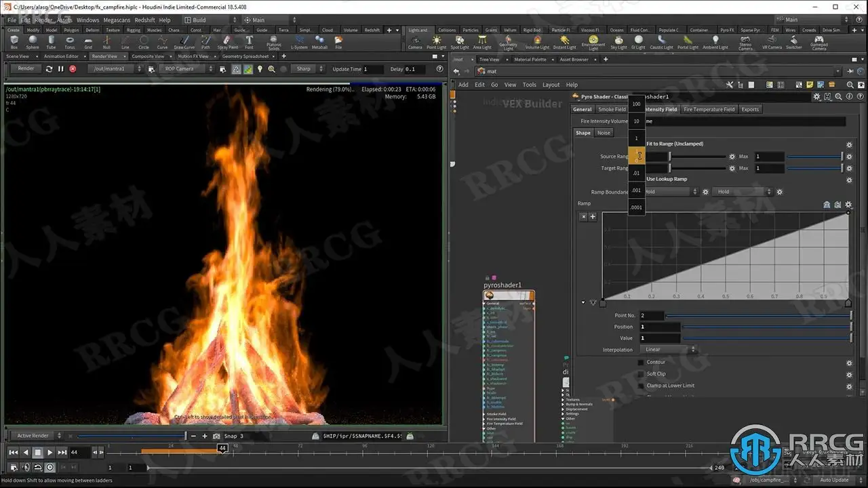The width and height of the screenshot is (868, 488).
Task: Click the play forward button
Action: 50,452
